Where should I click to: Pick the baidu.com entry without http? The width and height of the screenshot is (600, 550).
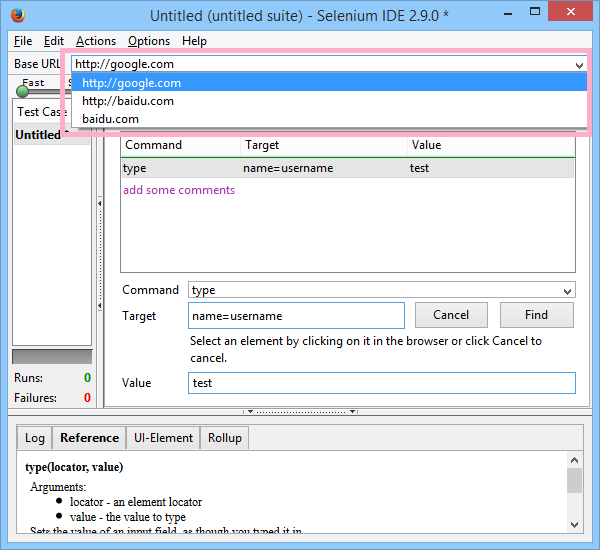329,119
